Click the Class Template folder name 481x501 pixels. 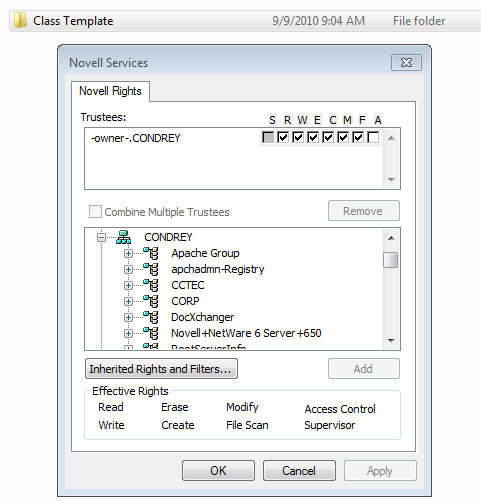[73, 21]
